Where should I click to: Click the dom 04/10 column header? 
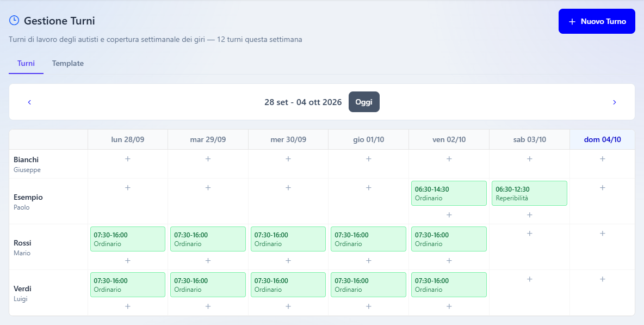point(603,140)
